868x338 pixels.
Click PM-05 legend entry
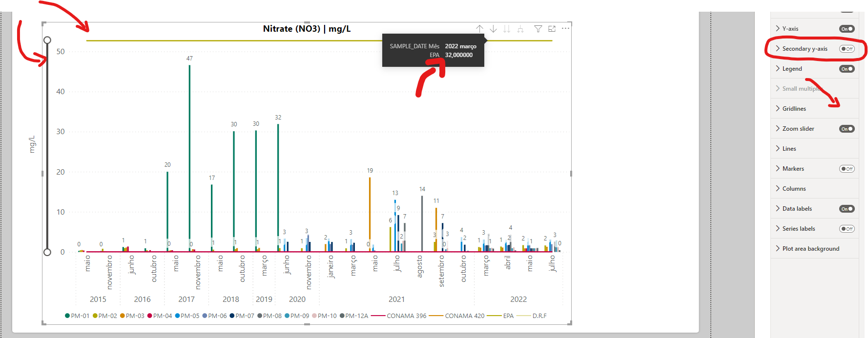pos(187,316)
